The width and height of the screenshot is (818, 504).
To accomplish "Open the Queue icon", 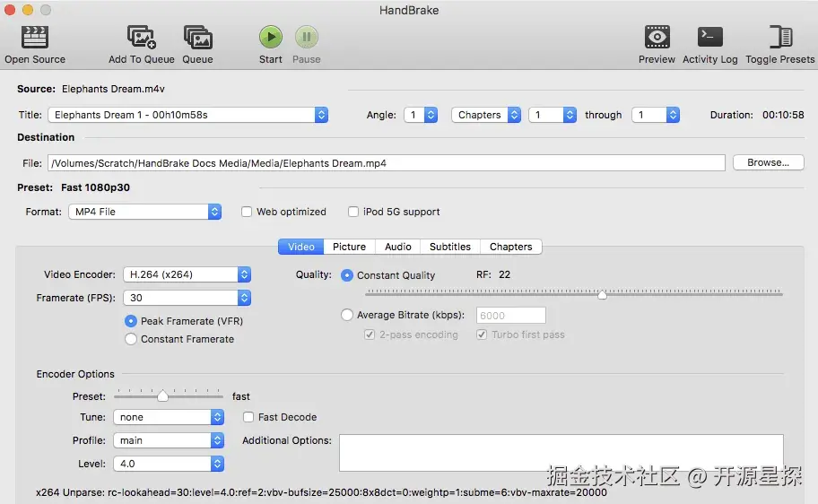I will click(197, 38).
